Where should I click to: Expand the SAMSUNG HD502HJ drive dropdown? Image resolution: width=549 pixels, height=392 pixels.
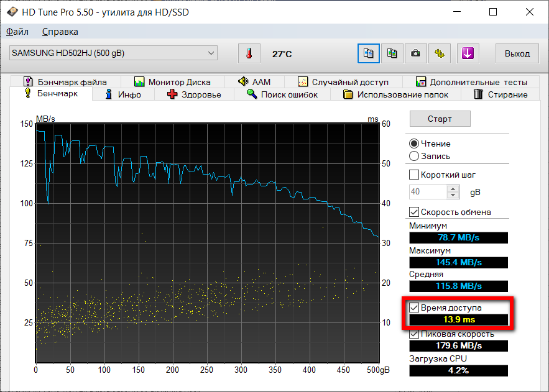211,53
